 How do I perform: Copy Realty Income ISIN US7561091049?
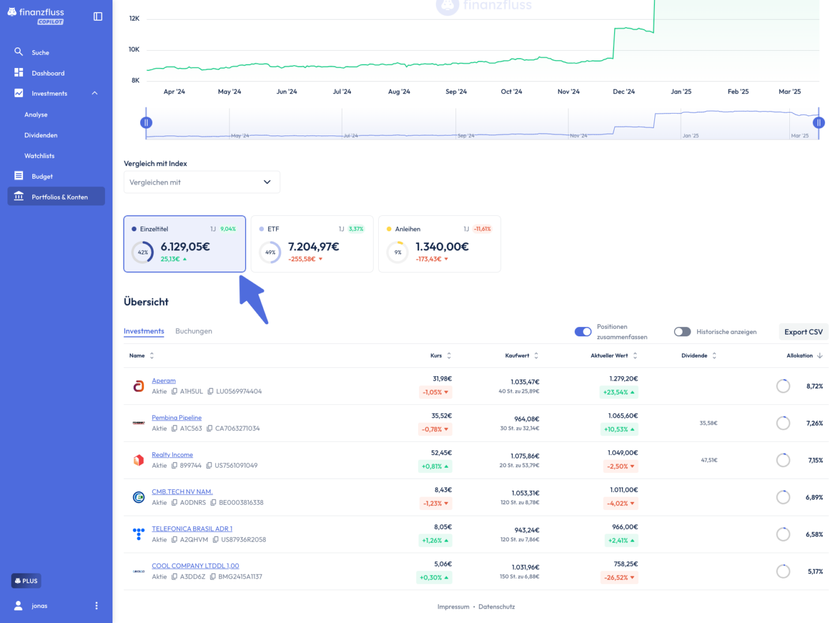[209, 466]
